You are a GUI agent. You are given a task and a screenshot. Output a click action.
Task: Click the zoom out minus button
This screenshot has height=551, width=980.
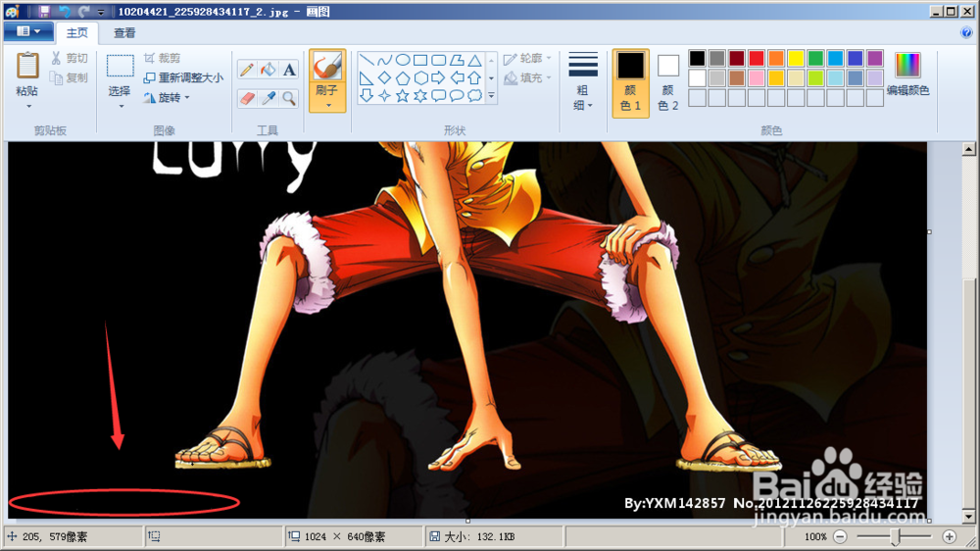(840, 536)
